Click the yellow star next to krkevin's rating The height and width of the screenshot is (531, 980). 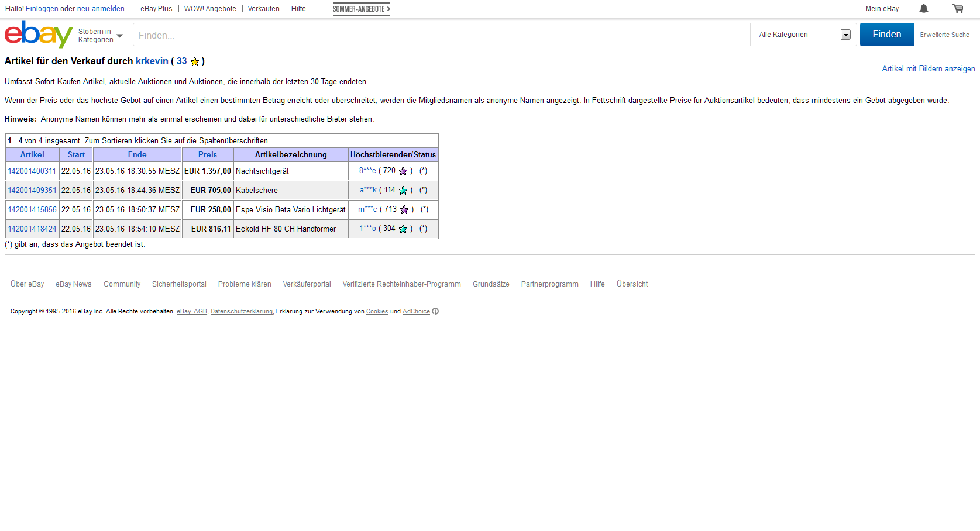195,62
